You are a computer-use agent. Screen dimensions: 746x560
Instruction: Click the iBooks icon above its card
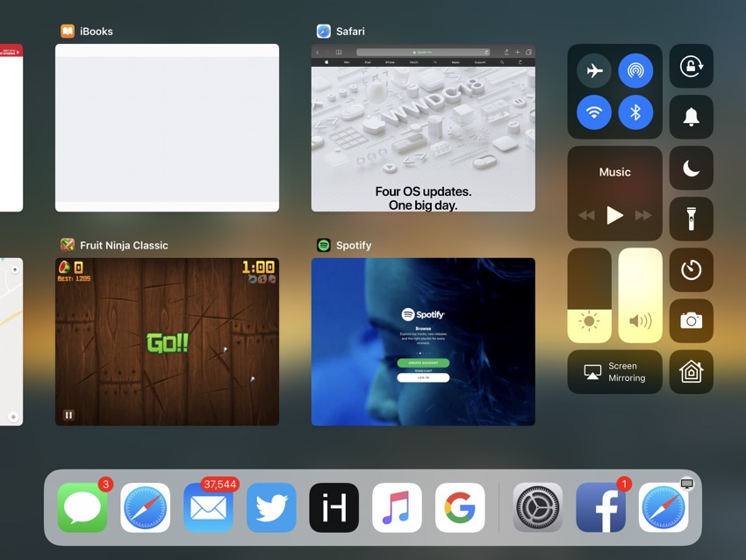point(68,32)
